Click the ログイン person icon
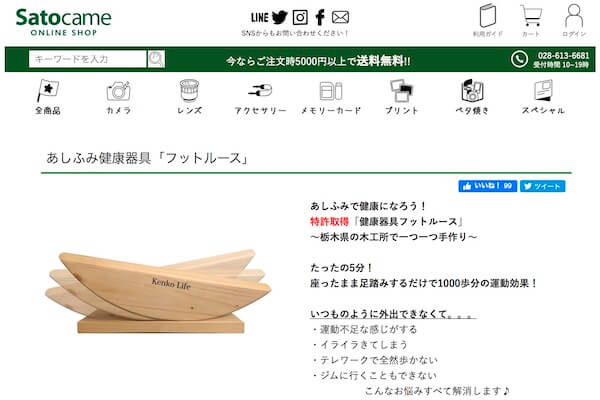 tap(574, 16)
